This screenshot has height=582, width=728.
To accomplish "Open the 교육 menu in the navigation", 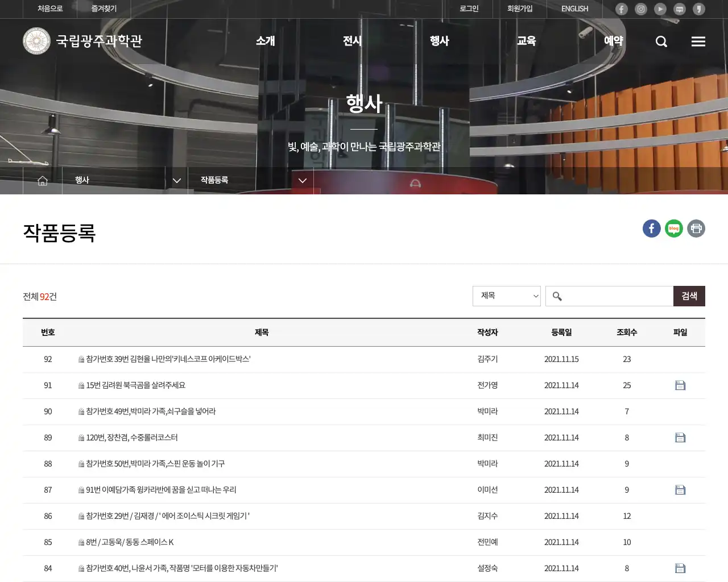I will [x=526, y=41].
